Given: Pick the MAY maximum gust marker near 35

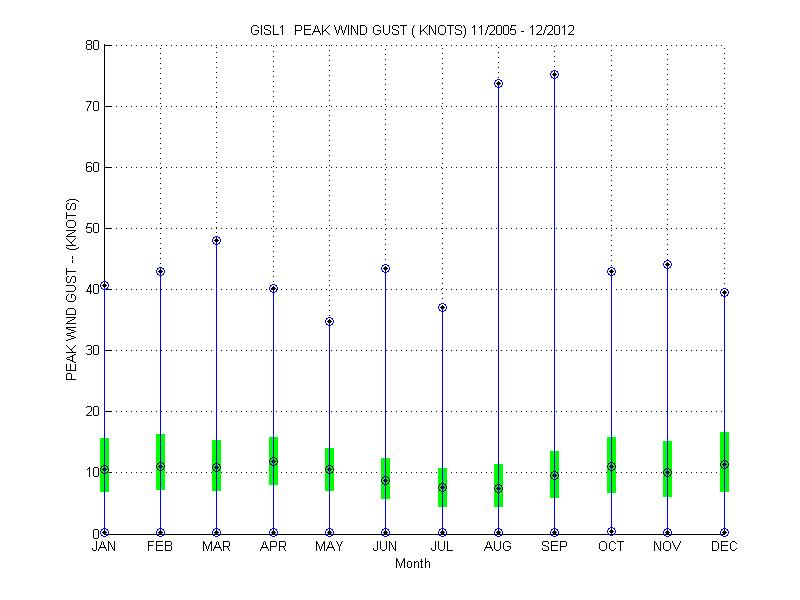Looking at the screenshot, I should click(330, 321).
